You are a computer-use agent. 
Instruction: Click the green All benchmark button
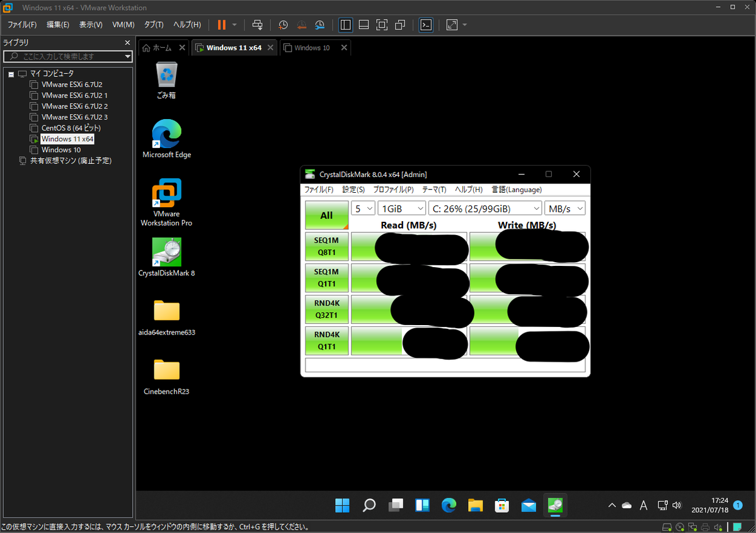click(x=326, y=215)
